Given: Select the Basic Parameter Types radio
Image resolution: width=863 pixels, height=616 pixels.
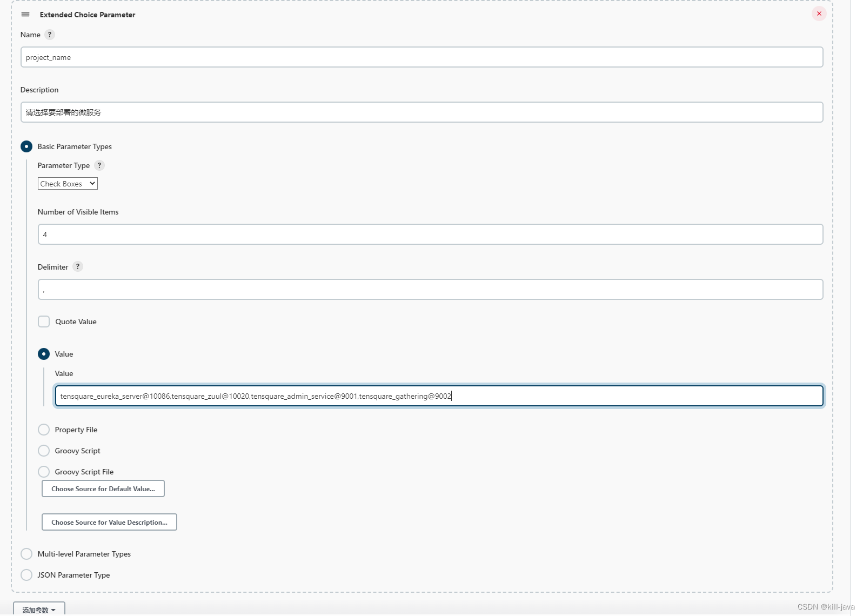Looking at the screenshot, I should [26, 146].
